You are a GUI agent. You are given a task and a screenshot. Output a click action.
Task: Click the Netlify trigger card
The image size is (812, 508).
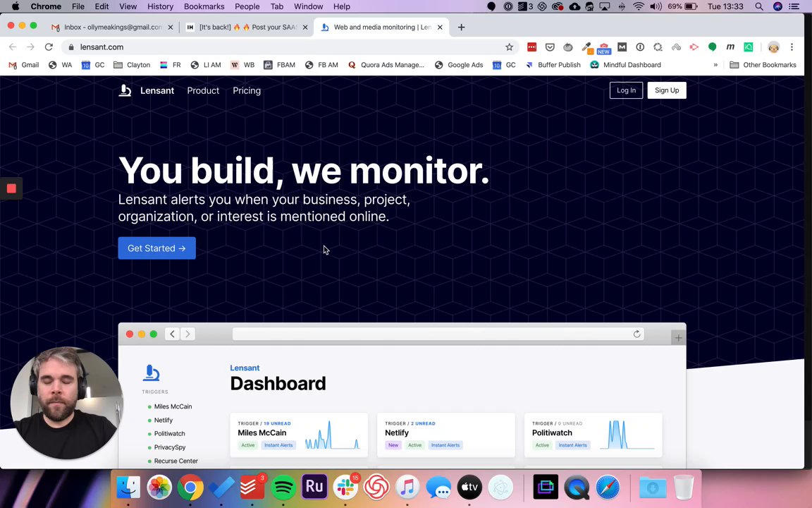446,435
